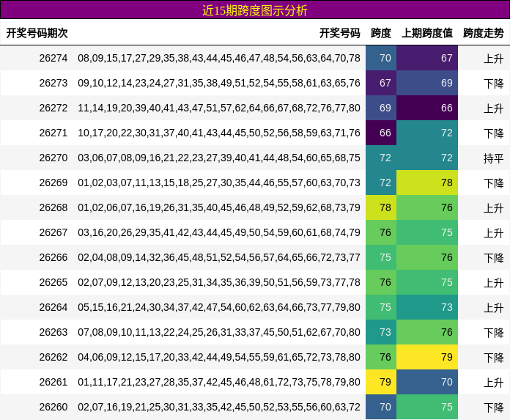Click draw numbers starting 08,09,15,17
The image size is (510, 420).
pyautogui.click(x=219, y=58)
